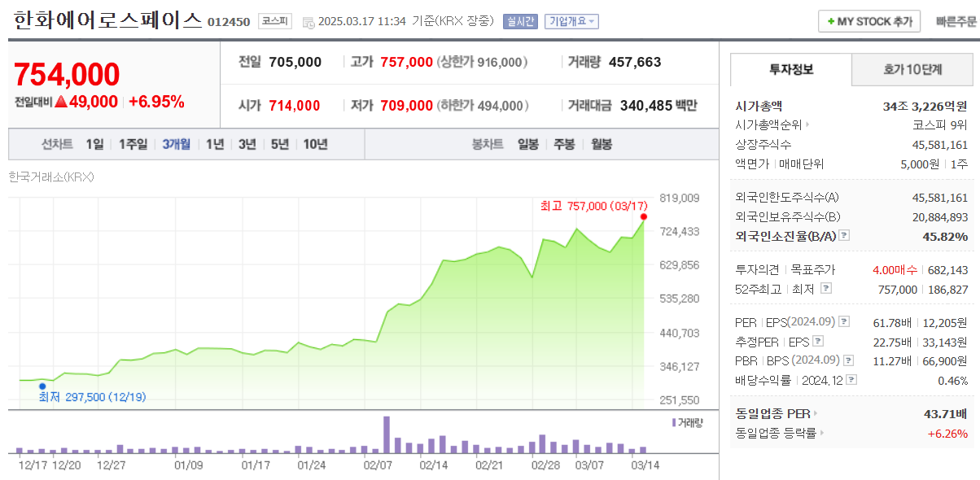Click the 하한가 494,000 text
Screen dimensions: 980x480
(x=483, y=106)
